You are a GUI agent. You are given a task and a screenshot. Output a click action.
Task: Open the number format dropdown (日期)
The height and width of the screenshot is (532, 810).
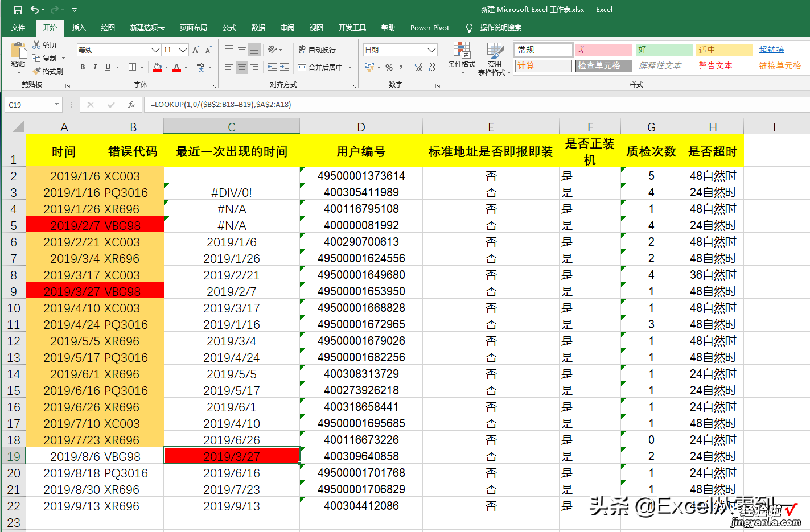(431, 50)
